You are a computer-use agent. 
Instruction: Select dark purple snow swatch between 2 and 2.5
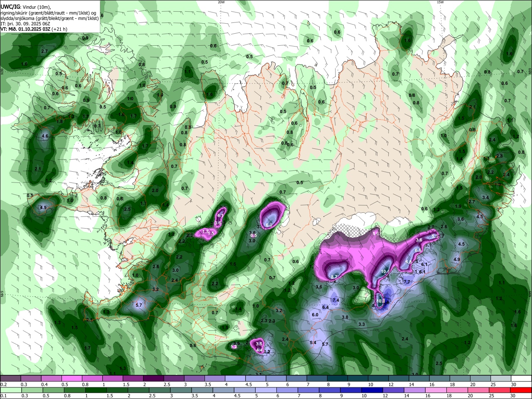tap(153, 378)
